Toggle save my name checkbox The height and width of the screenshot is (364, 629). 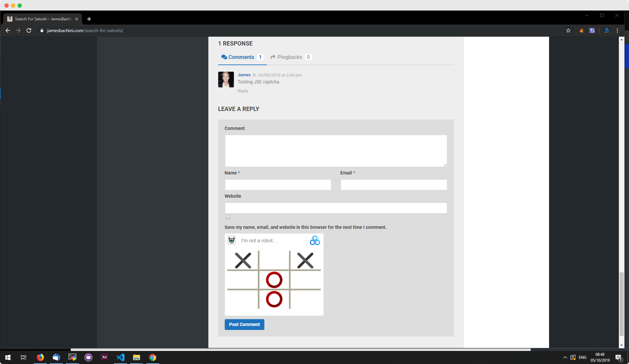coord(228,217)
